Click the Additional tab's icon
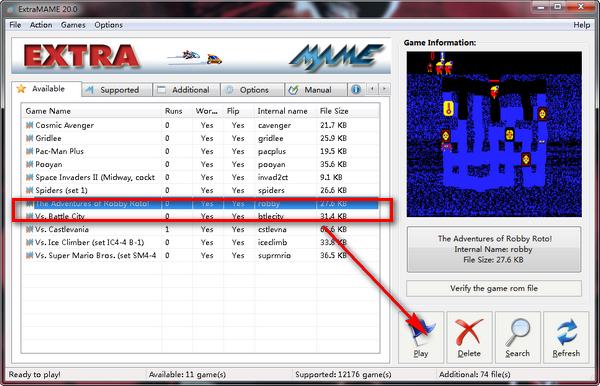This screenshot has width=600, height=386. pyautogui.click(x=161, y=90)
